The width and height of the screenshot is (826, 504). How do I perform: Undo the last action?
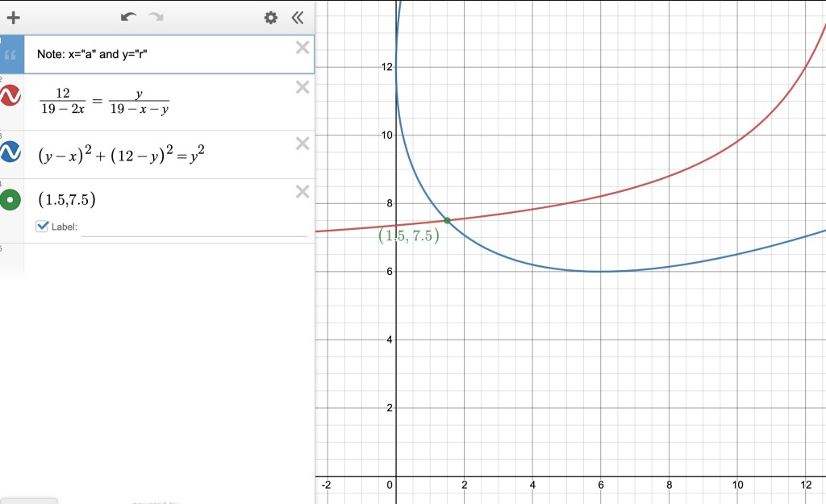coord(128,17)
